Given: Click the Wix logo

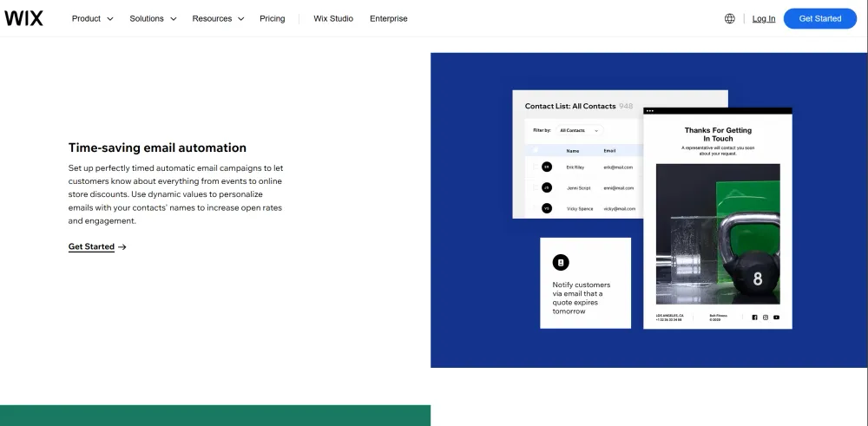Looking at the screenshot, I should (23, 18).
